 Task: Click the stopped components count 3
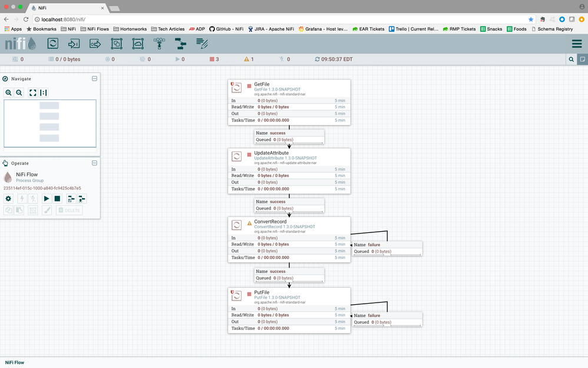point(214,60)
